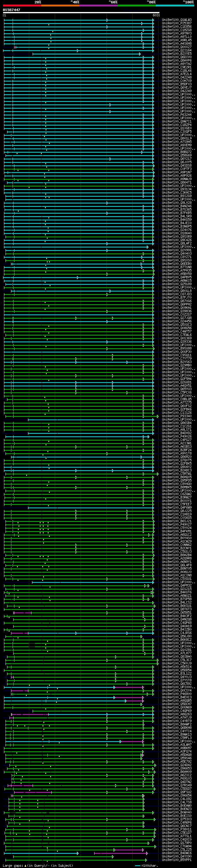Open hit UniRef100_B4JEI0

tap(177, 223)
